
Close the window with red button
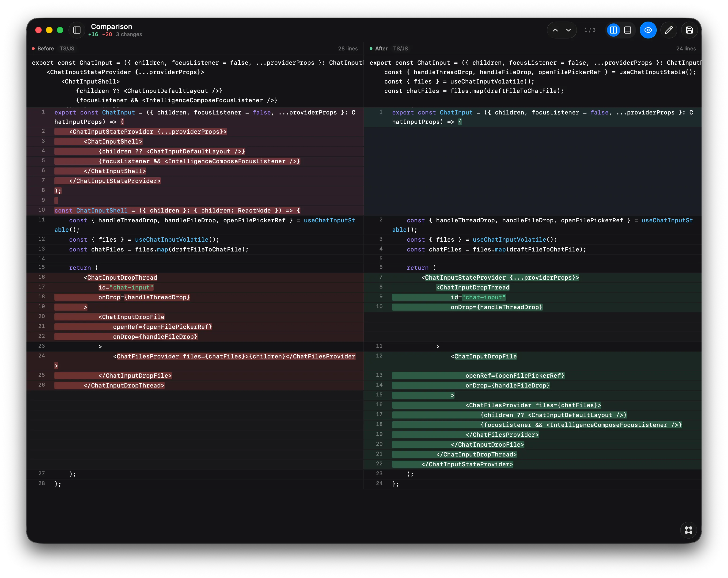38,30
